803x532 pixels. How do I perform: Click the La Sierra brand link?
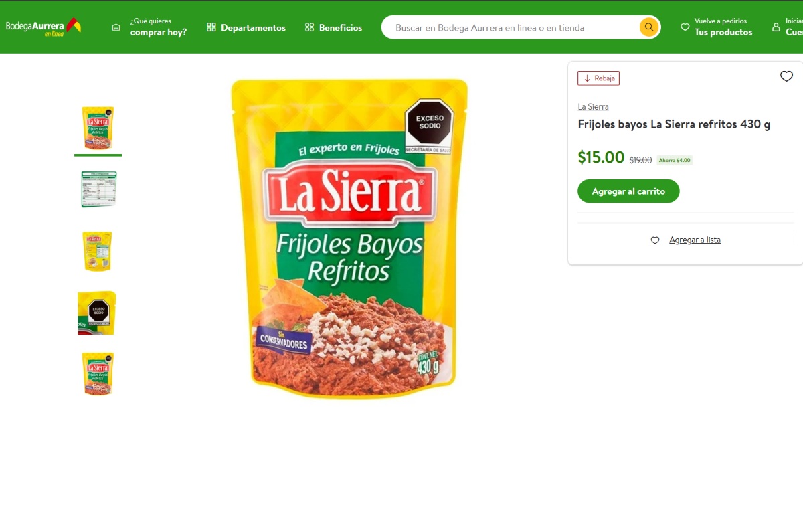[593, 106]
